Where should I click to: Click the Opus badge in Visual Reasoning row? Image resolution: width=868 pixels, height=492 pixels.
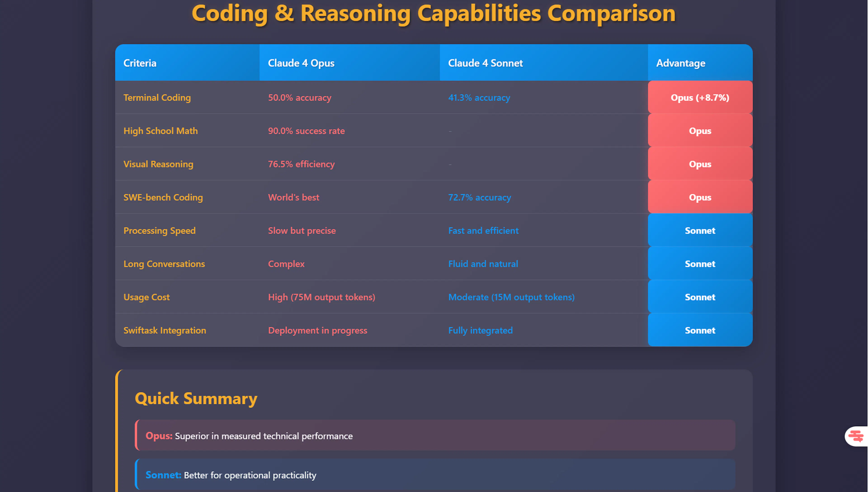coord(699,164)
